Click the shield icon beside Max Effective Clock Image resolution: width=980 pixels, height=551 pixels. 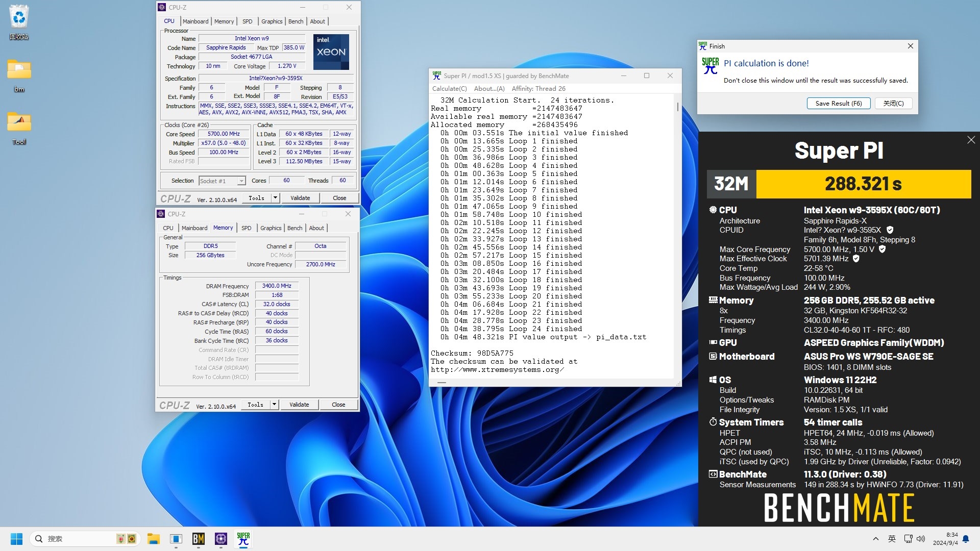[x=856, y=259]
